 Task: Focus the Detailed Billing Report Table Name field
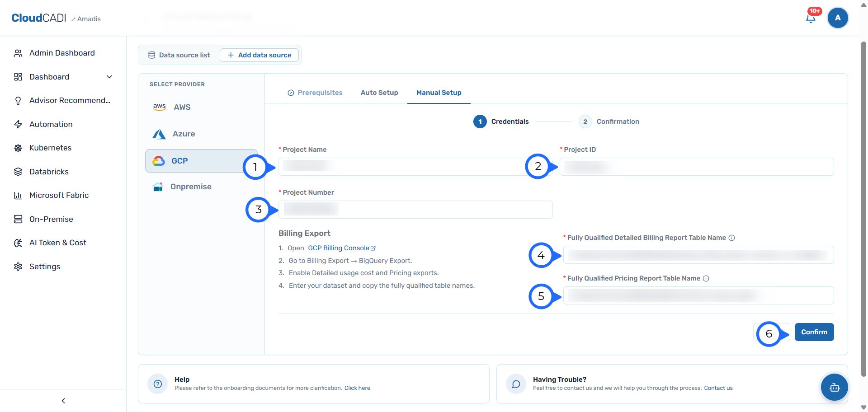(698, 255)
